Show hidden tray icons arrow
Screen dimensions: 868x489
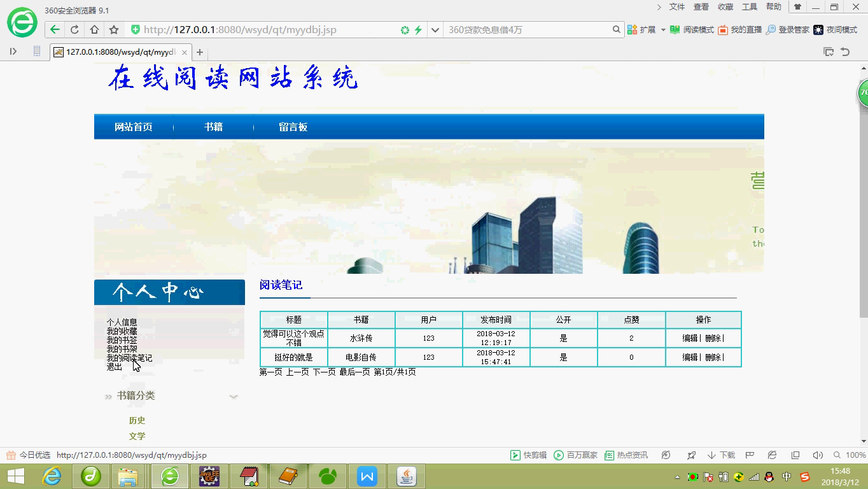[678, 477]
